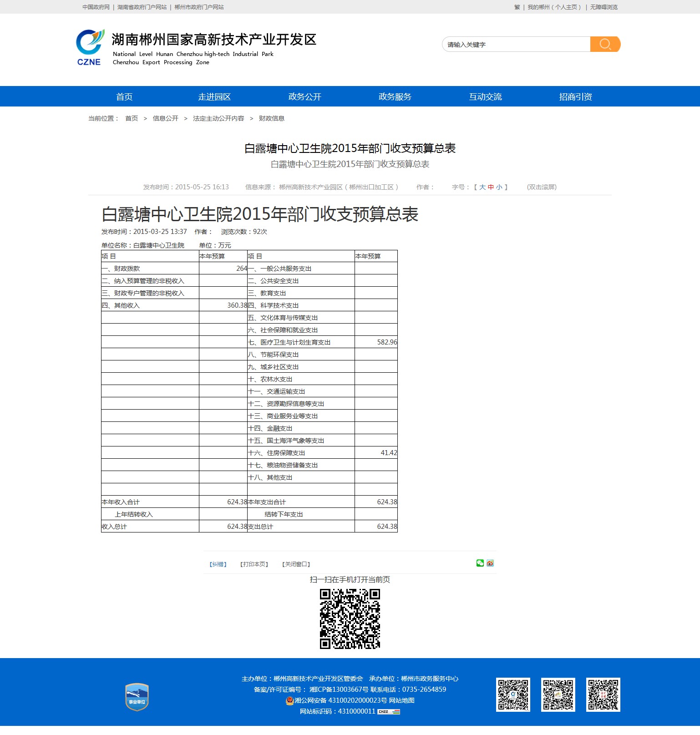
Task: Open 湘公网安备 43100202000023号 link
Action: [x=341, y=700]
